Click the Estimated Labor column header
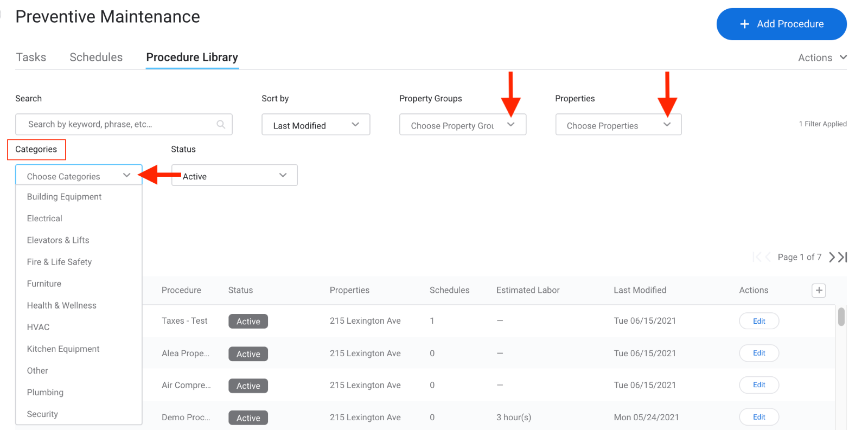Viewport: 868px width, 430px height. (528, 290)
